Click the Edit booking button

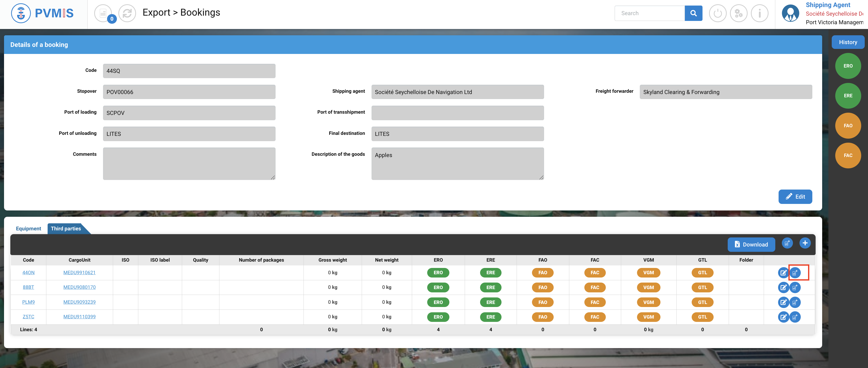click(x=795, y=197)
